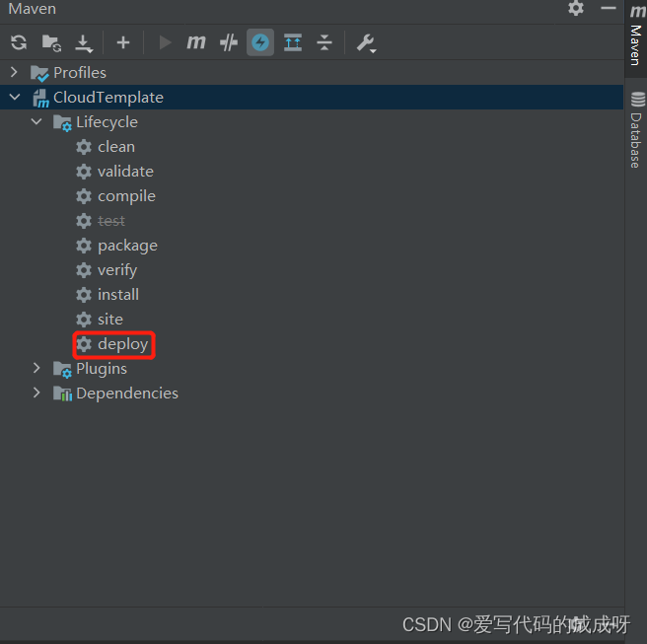The height and width of the screenshot is (644, 647).
Task: Click the Lifecycle tree label
Action: coord(107,122)
